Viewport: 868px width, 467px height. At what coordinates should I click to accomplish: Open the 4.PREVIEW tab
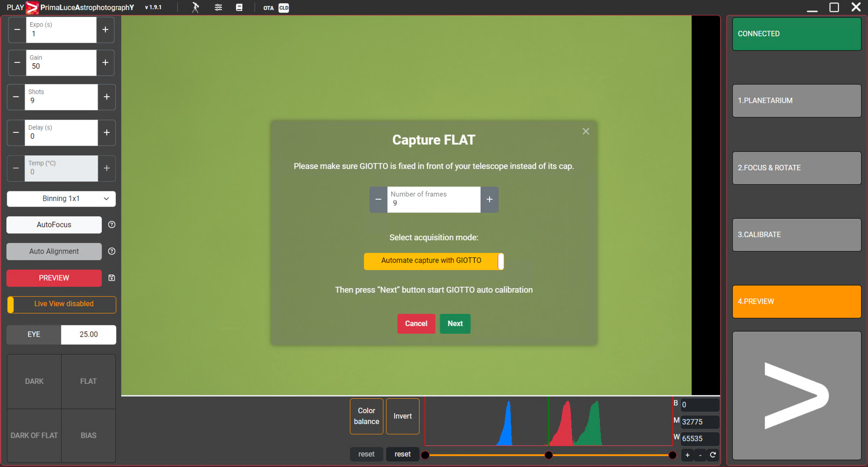[x=797, y=302]
